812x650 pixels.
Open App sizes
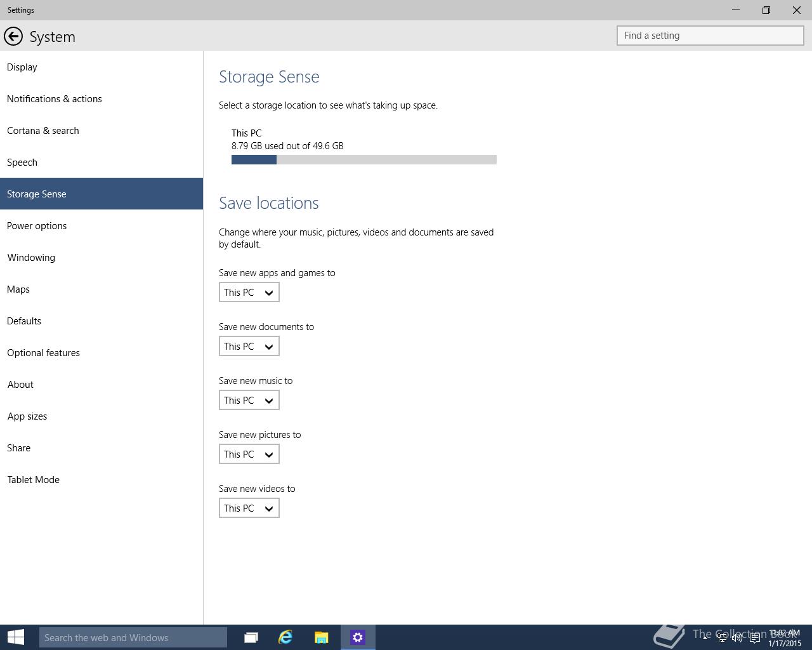tap(101, 416)
